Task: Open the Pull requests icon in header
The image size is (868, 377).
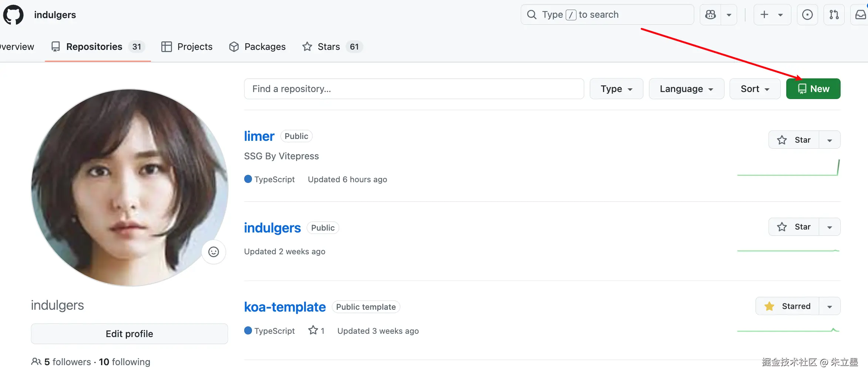Action: tap(834, 15)
